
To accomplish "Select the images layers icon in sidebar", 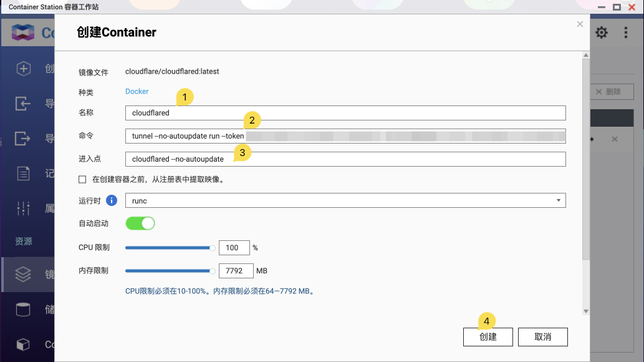I will click(x=23, y=274).
